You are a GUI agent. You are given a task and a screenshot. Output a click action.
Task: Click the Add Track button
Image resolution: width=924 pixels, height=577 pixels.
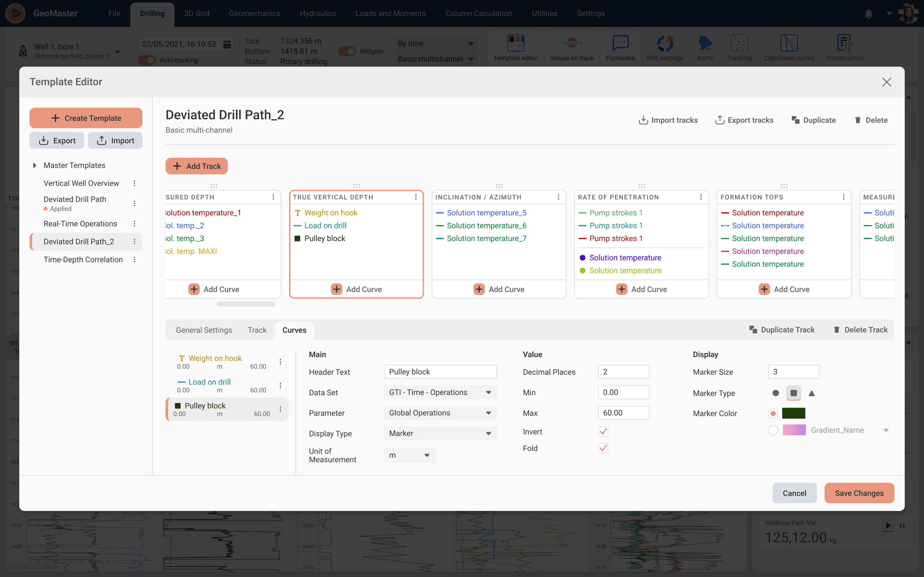click(197, 166)
